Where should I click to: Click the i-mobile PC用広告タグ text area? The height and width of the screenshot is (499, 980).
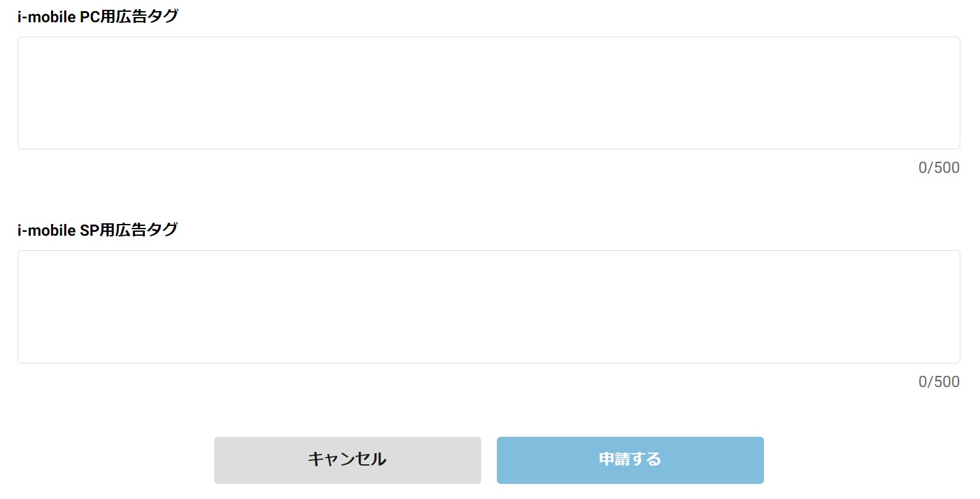[x=488, y=93]
